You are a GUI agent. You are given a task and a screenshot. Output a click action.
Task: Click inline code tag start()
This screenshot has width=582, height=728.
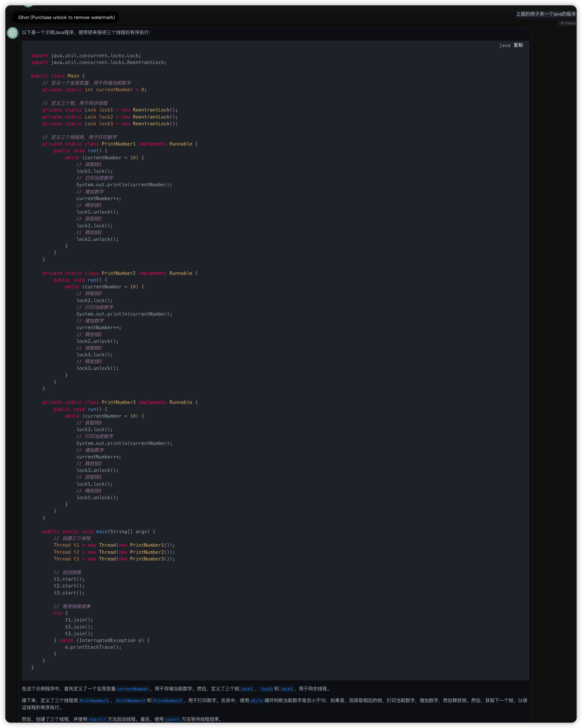click(x=97, y=719)
